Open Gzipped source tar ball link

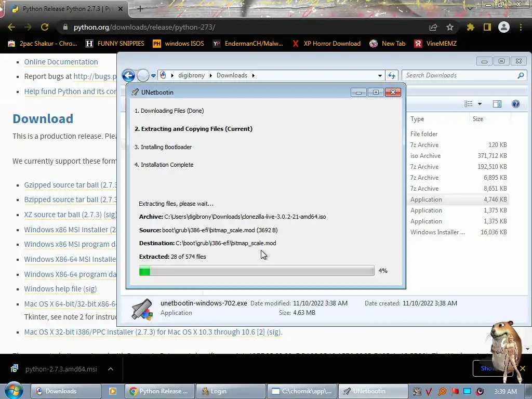pyautogui.click(x=71, y=185)
